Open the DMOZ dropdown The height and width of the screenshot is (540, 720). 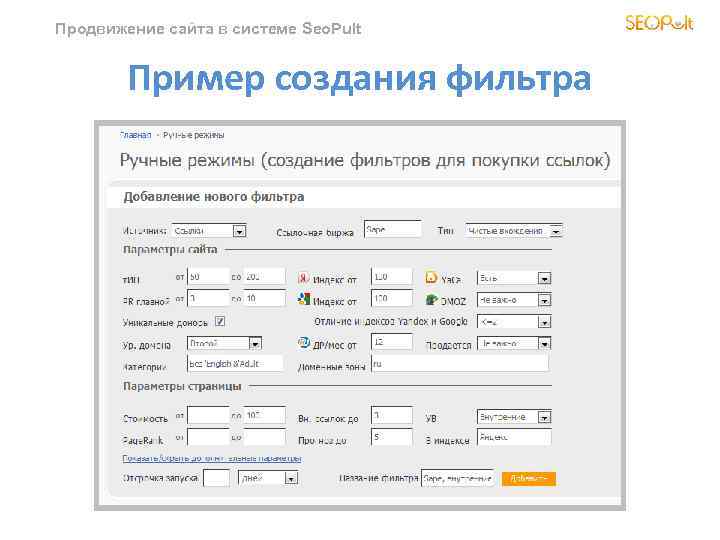point(514,300)
